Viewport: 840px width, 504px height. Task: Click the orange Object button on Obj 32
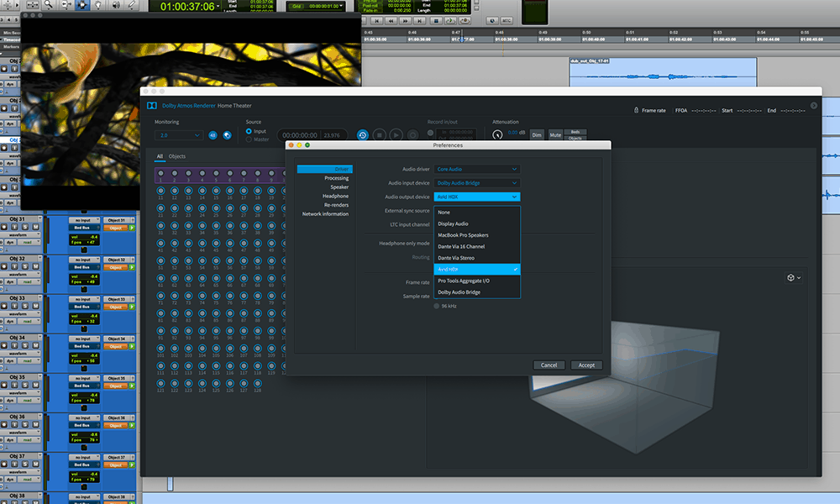[x=115, y=267]
